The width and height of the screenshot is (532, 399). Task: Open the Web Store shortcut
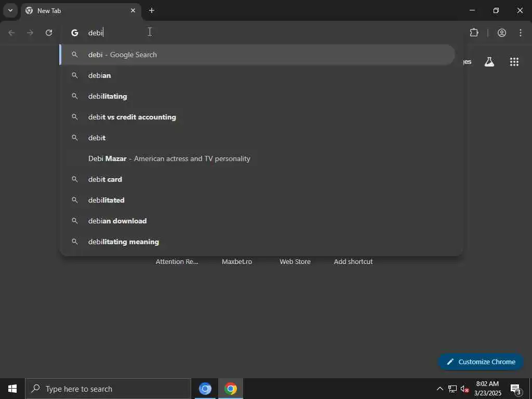coord(295,262)
